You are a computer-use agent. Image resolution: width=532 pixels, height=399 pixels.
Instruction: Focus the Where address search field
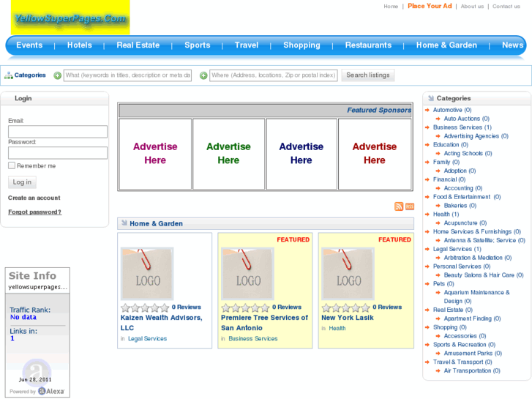tap(274, 75)
